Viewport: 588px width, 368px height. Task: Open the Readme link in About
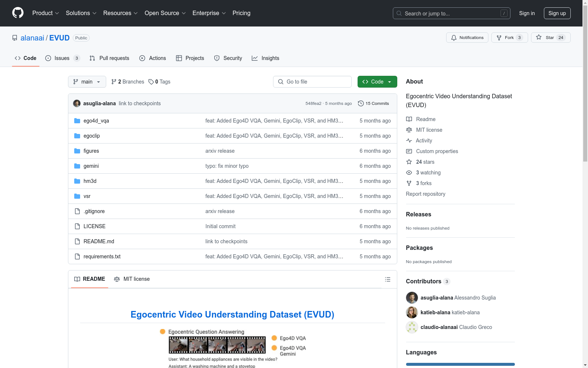pos(421,119)
